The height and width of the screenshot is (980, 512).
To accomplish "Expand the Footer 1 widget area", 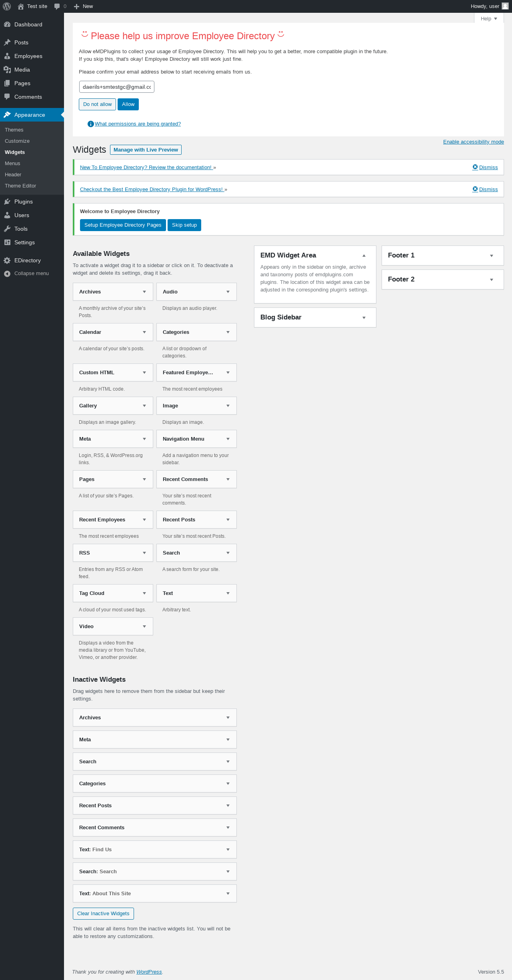I will point(492,255).
